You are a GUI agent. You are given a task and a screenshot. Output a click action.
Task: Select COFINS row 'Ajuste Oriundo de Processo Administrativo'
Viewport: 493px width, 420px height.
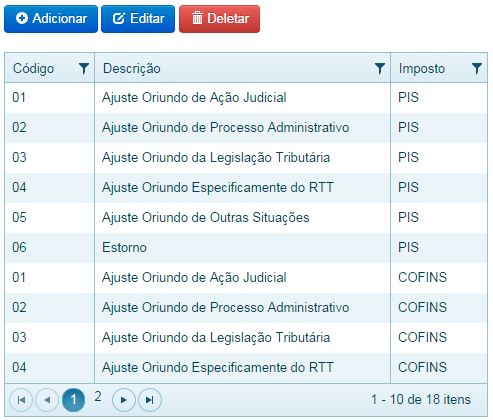(246, 308)
